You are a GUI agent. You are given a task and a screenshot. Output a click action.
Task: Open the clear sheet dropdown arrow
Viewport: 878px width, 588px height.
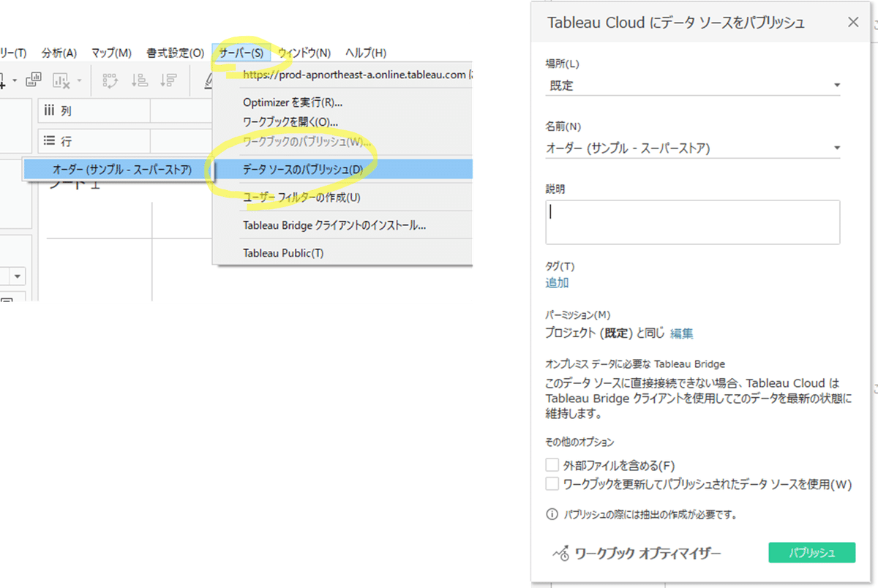pyautogui.click(x=78, y=80)
